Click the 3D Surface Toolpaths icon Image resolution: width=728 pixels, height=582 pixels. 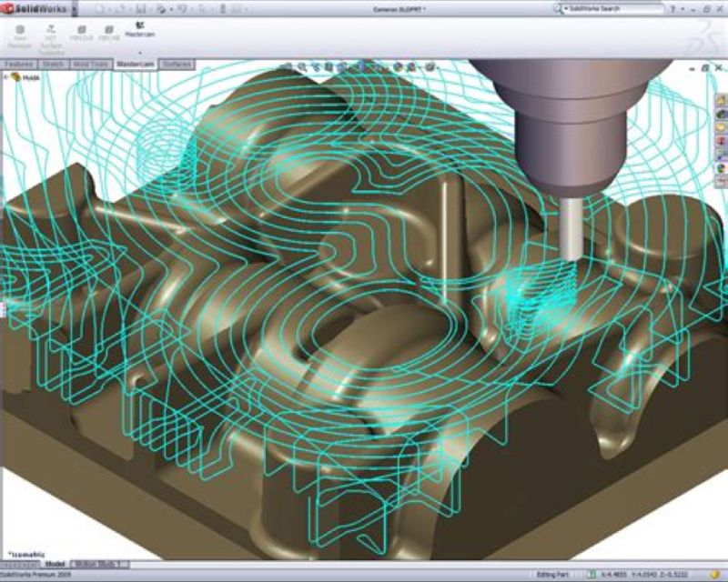click(x=50, y=33)
